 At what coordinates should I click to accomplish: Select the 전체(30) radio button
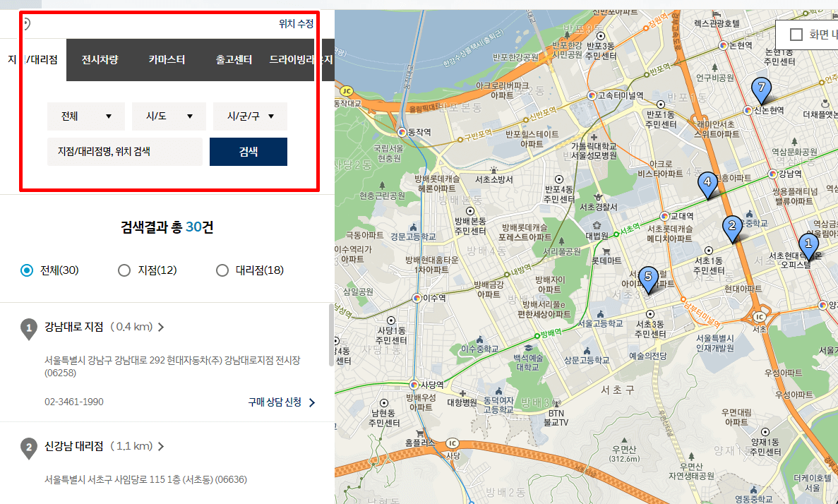pos(27,270)
